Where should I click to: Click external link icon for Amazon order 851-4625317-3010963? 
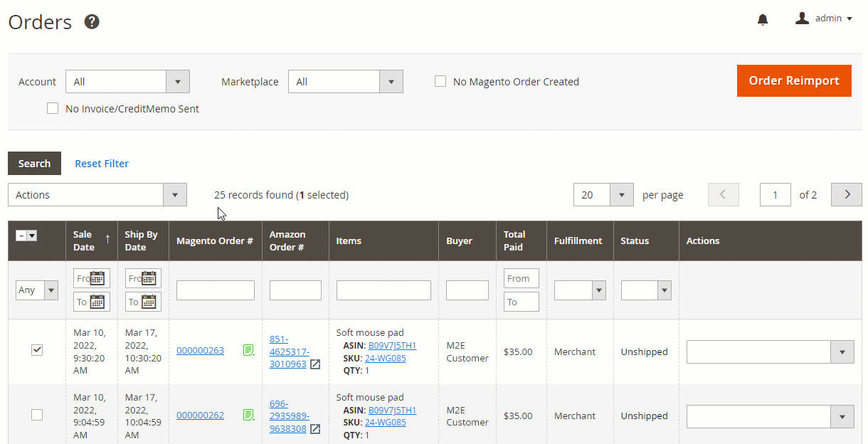pyautogui.click(x=314, y=364)
